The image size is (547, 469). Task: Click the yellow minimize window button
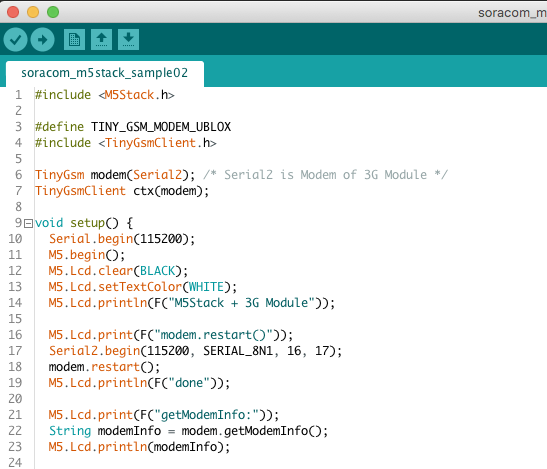(33, 12)
